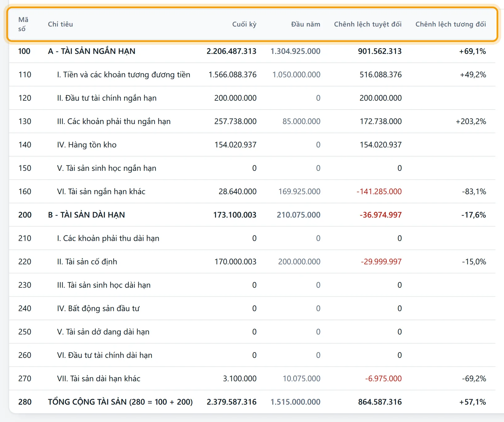Select 'VII. Tài sản dài hạn khác'
The height and width of the screenshot is (422, 504).
tap(99, 379)
